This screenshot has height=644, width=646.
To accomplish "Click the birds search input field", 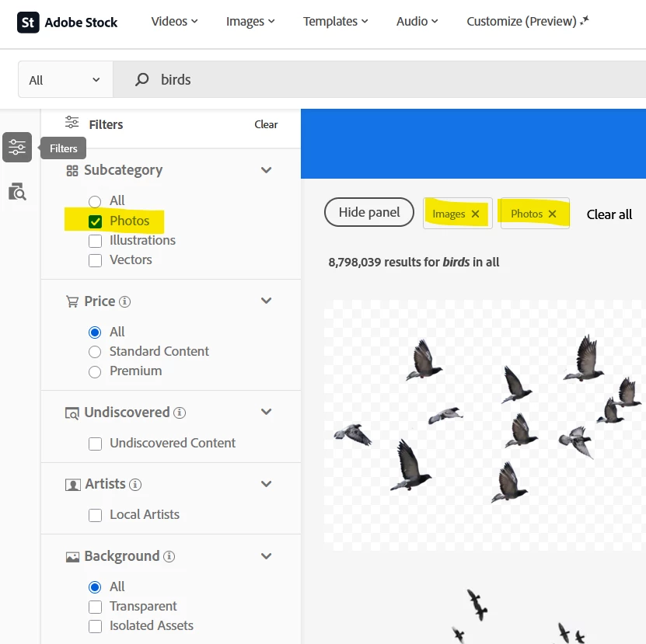I will pyautogui.click(x=379, y=79).
